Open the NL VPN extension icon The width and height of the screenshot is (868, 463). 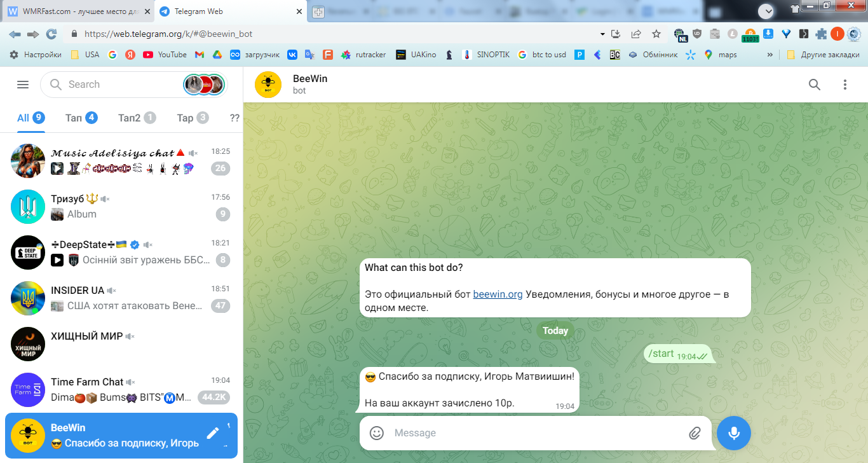click(680, 34)
